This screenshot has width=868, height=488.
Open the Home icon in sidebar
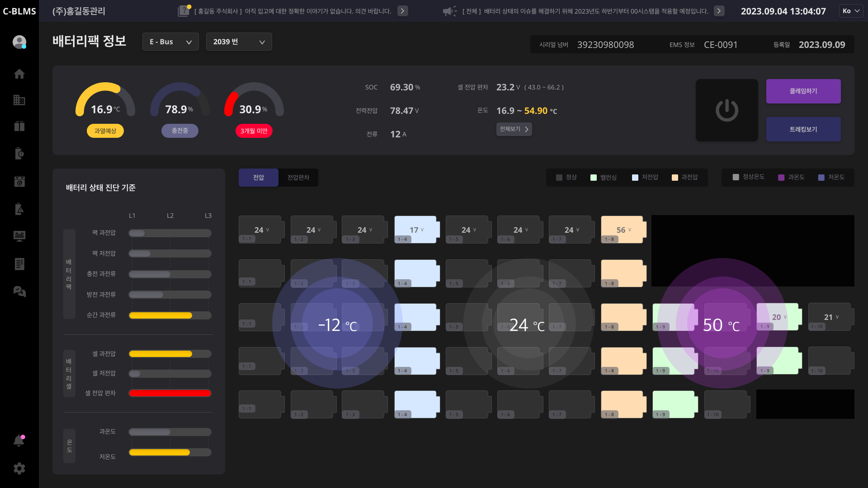coord(19,74)
